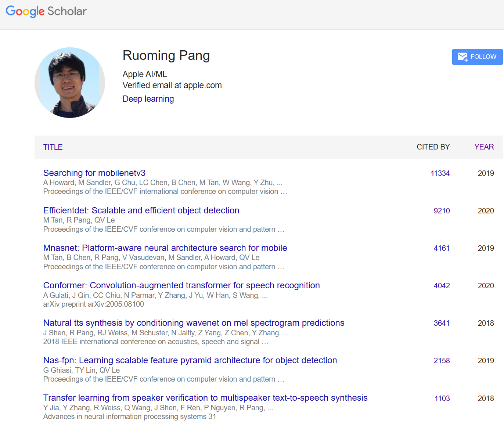Open the Conformer speech recognition paper
The width and height of the screenshot is (504, 422).
pos(181,285)
